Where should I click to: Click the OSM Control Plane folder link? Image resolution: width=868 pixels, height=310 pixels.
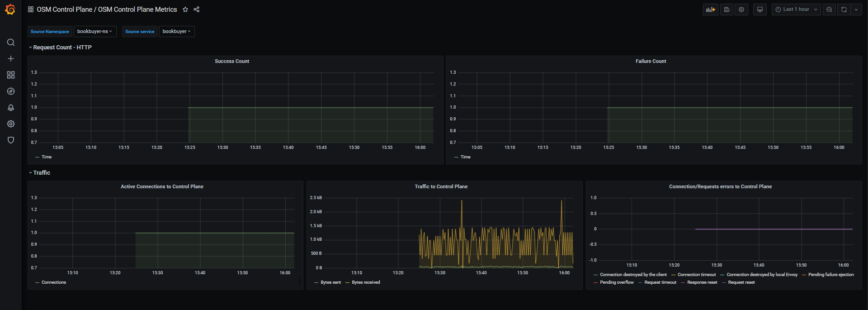(x=64, y=10)
